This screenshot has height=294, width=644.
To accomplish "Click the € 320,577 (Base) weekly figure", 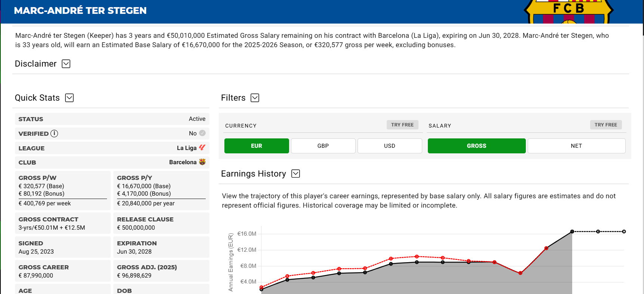I will click(42, 186).
